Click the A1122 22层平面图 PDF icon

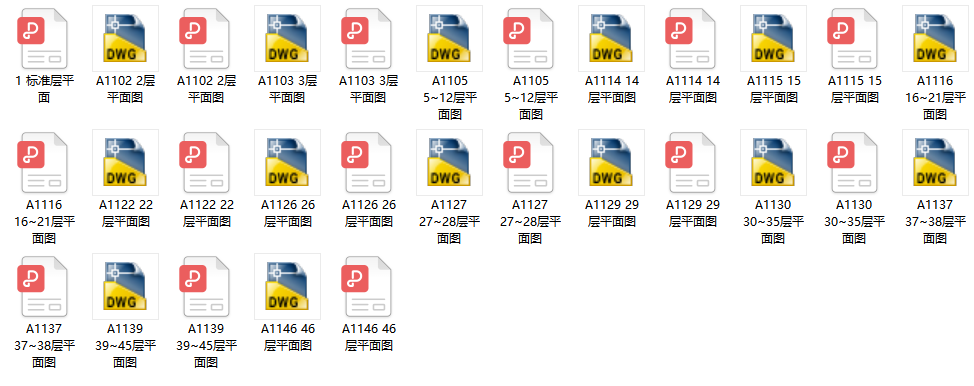206,162
